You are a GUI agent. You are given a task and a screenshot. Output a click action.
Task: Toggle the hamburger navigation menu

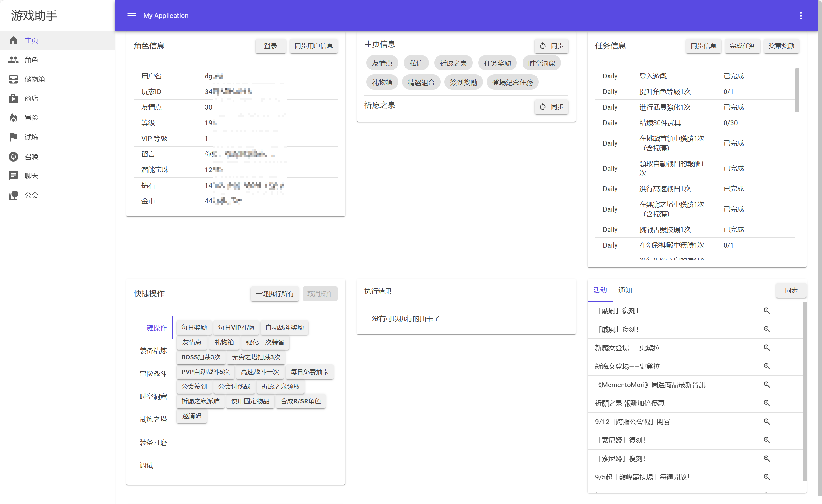pos(132,16)
